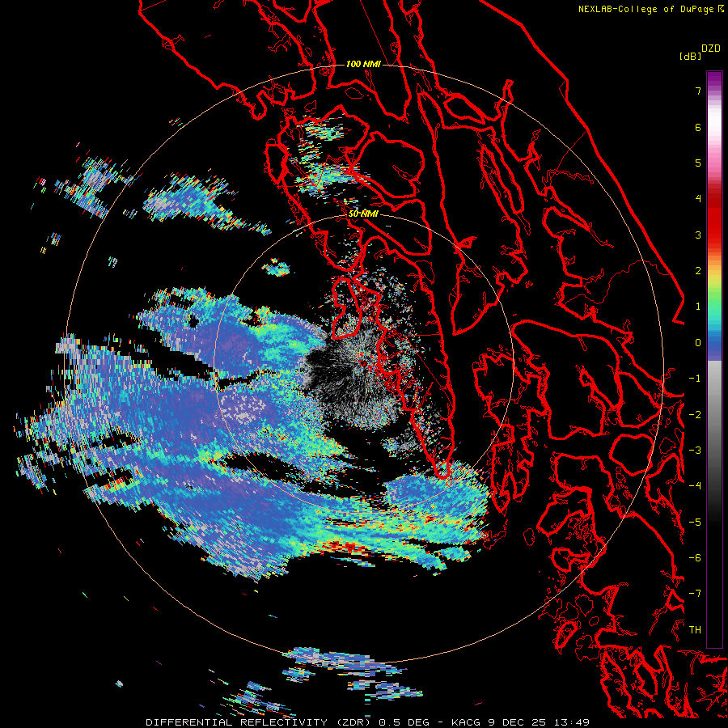
Task: Click the -2 value on the scale
Action: click(695, 415)
